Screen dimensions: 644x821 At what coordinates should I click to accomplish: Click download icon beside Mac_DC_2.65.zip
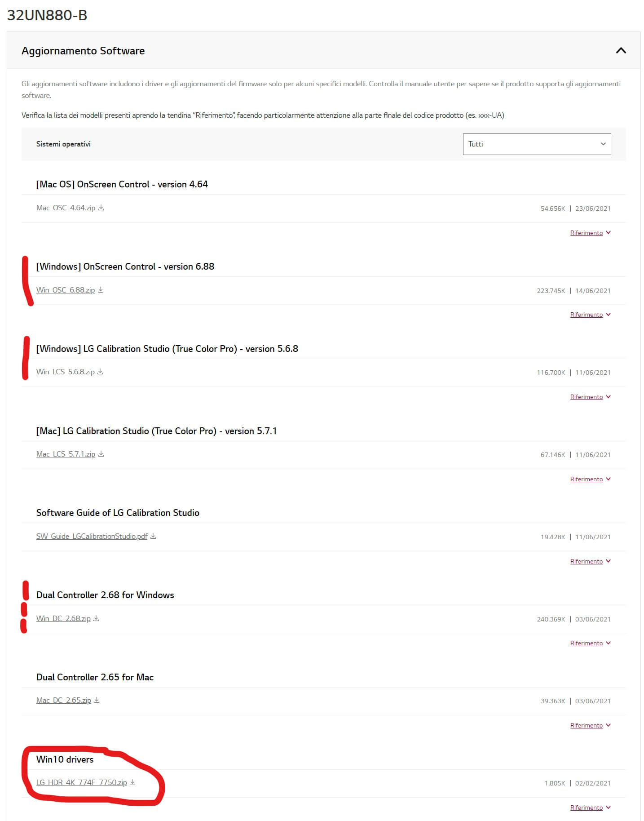(x=97, y=700)
